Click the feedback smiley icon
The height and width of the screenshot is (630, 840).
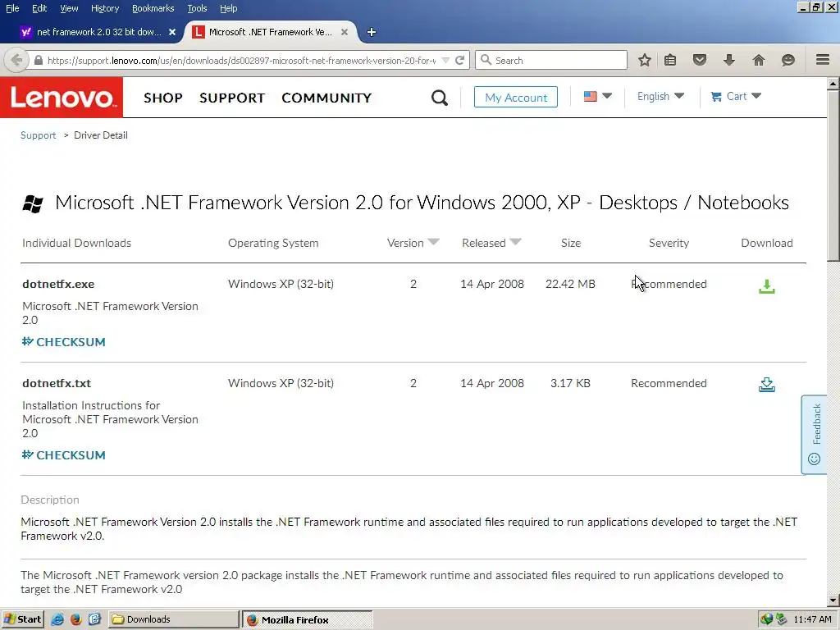coord(814,459)
